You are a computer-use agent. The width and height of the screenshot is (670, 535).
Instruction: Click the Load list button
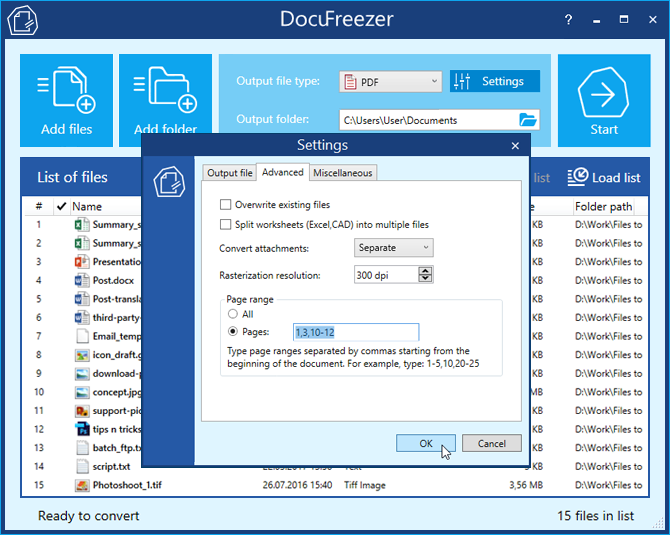tap(604, 177)
